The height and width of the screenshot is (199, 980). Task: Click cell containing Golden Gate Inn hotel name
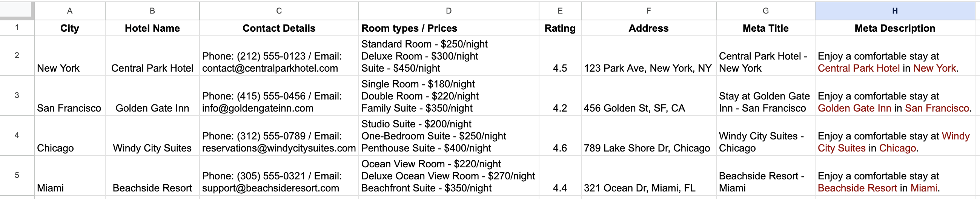pyautogui.click(x=152, y=96)
